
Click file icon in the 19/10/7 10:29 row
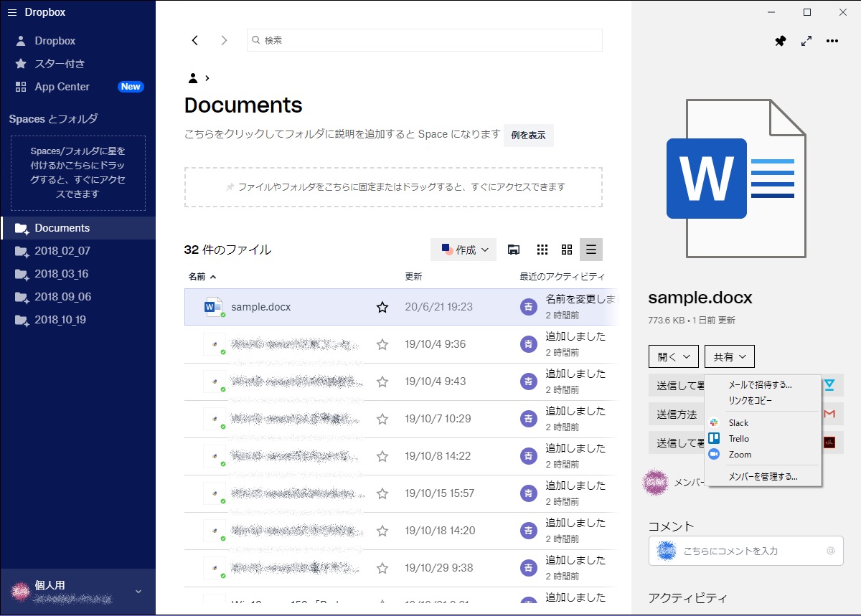tap(215, 419)
